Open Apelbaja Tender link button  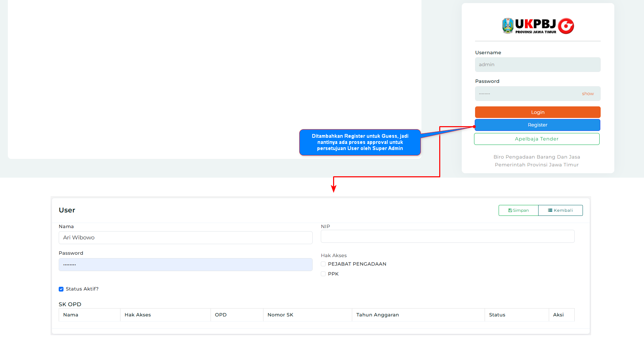click(536, 139)
